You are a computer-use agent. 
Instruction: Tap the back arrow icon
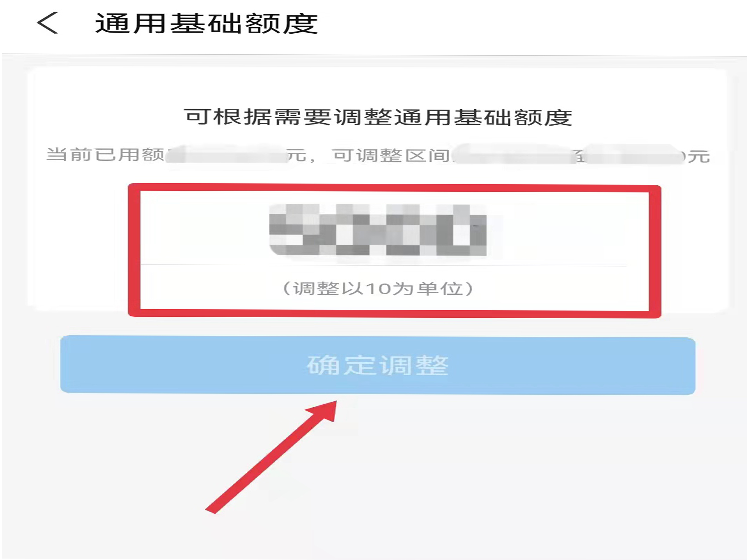click(x=48, y=23)
